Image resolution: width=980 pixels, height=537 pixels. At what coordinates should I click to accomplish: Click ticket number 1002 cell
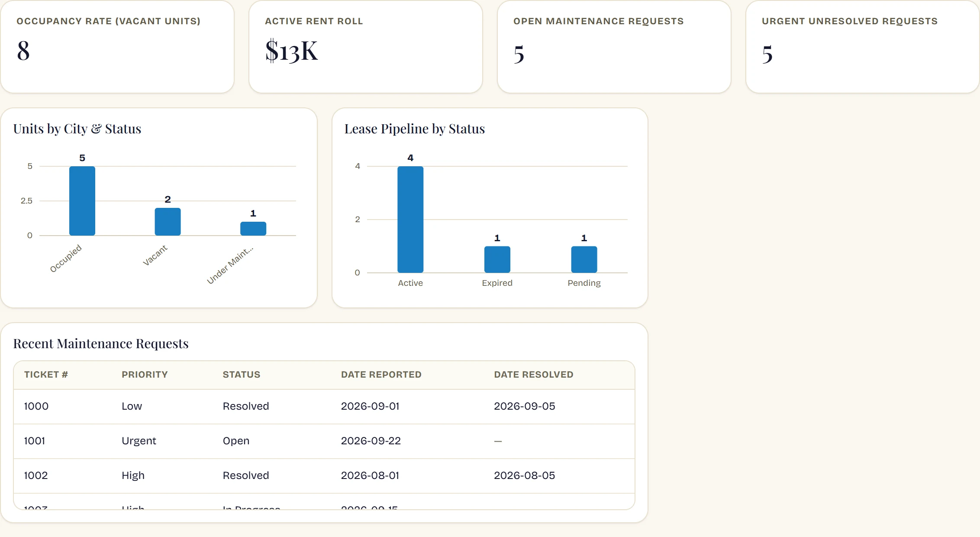(x=36, y=476)
